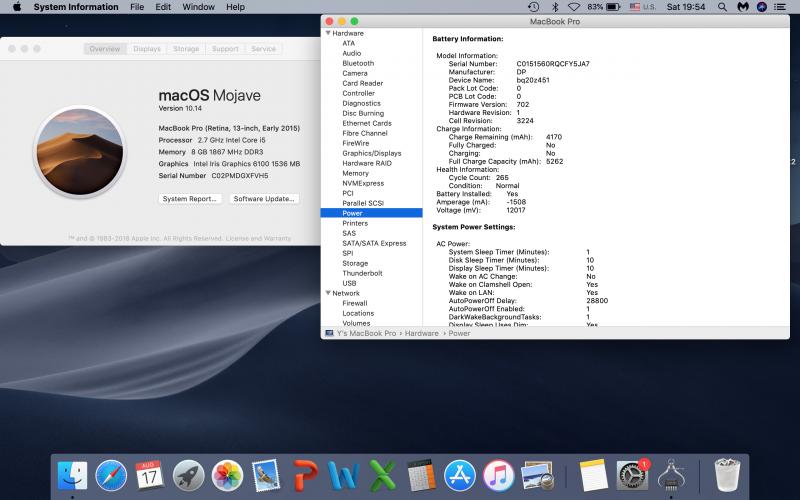
Task: Open System Information application menu
Action: (x=76, y=7)
